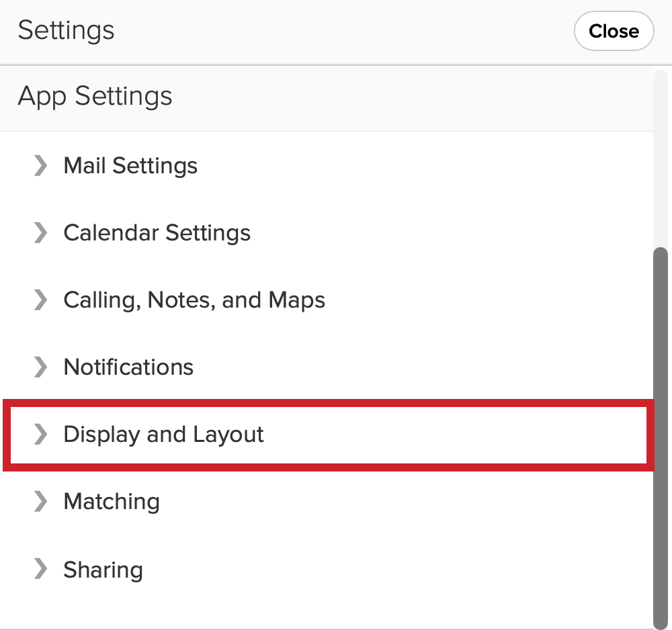Click the Settings title
This screenshot has height=630, width=672.
tap(66, 30)
